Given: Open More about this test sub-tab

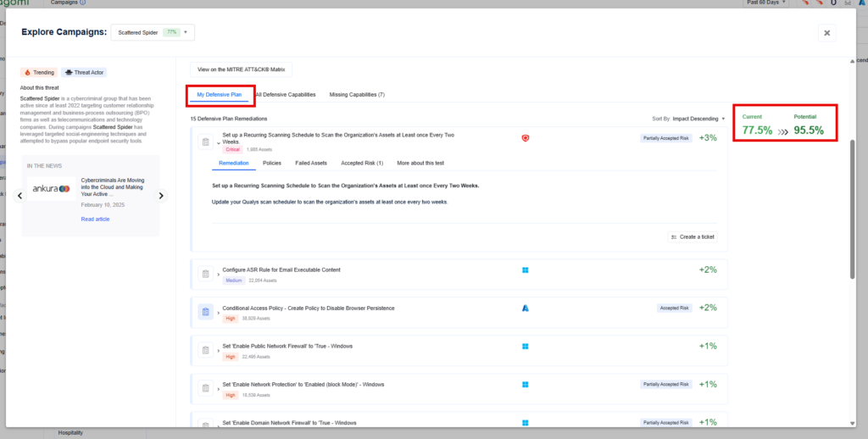Looking at the screenshot, I should click(420, 164).
